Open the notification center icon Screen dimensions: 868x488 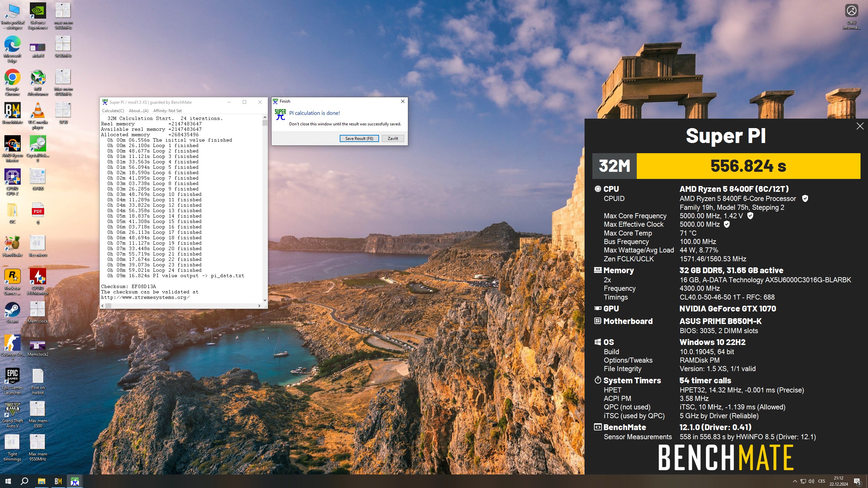point(857,481)
